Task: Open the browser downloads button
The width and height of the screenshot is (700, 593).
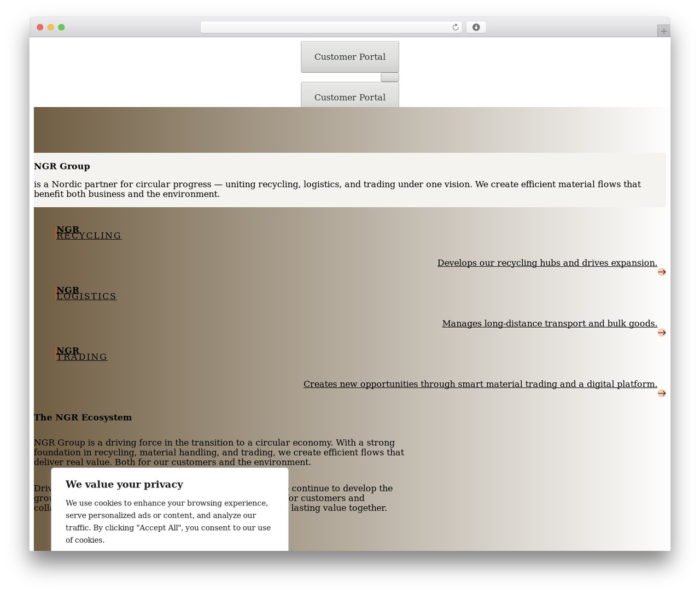Action: tap(476, 27)
